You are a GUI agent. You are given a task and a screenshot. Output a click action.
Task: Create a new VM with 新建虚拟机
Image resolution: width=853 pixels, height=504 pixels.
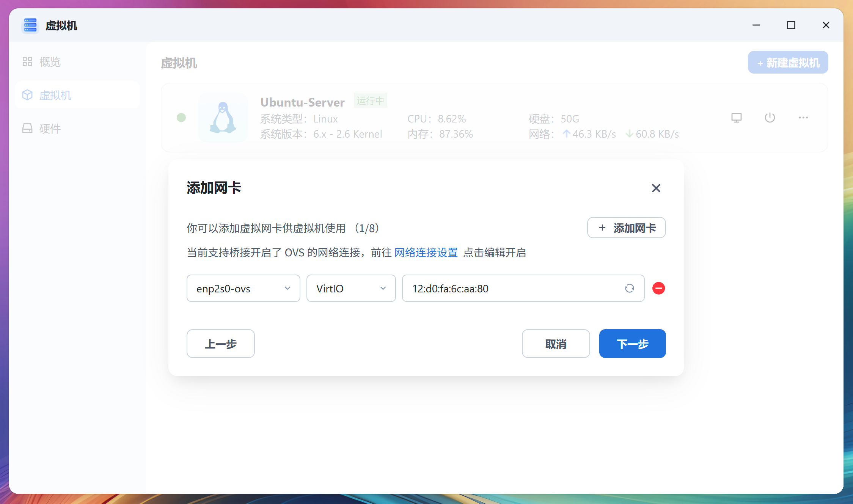[788, 62]
